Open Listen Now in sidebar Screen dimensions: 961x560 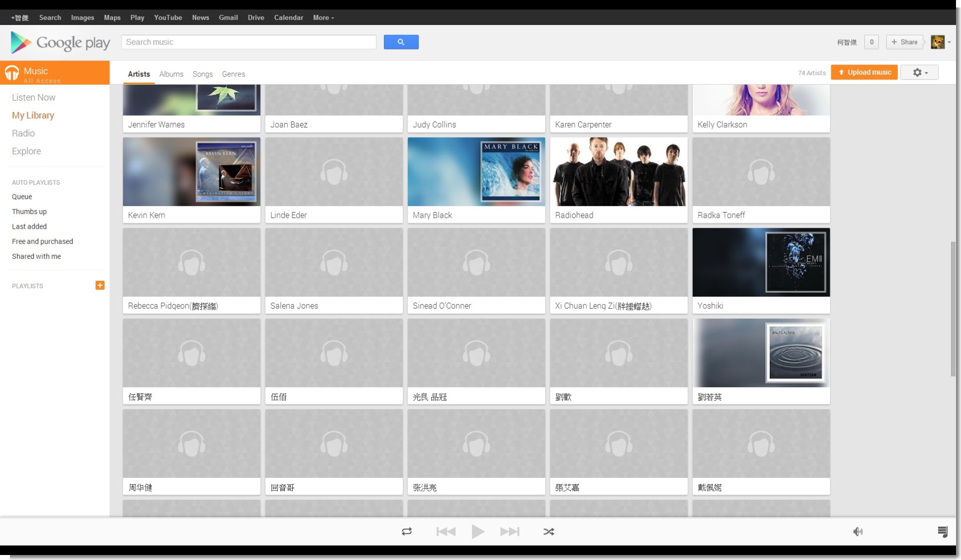pyautogui.click(x=34, y=98)
